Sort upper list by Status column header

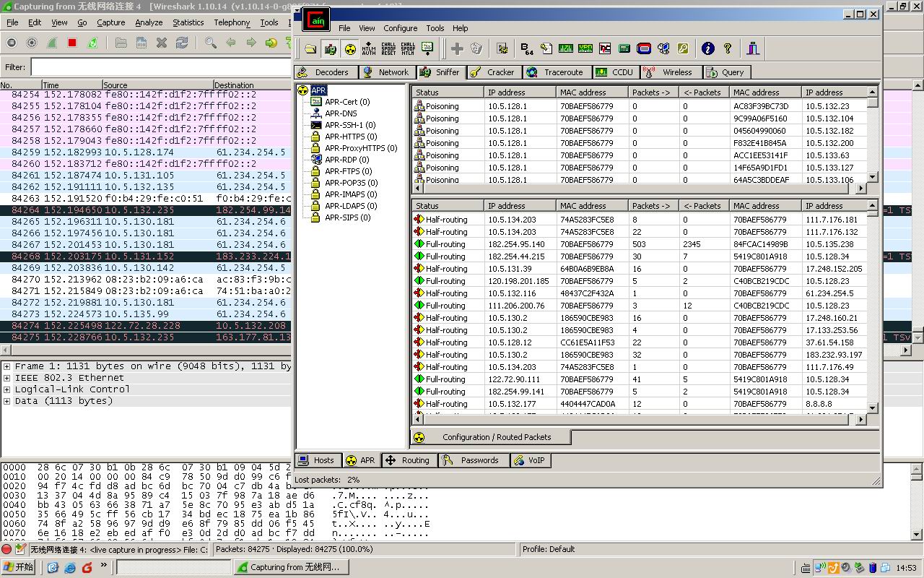[448, 92]
